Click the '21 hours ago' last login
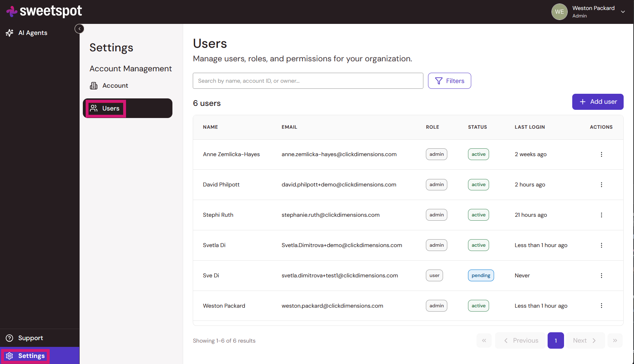 click(530, 215)
